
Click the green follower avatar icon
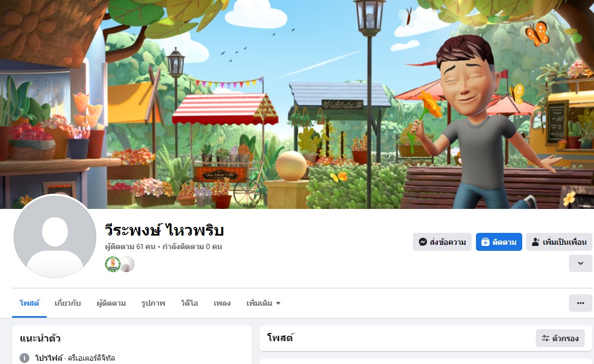pos(113,264)
